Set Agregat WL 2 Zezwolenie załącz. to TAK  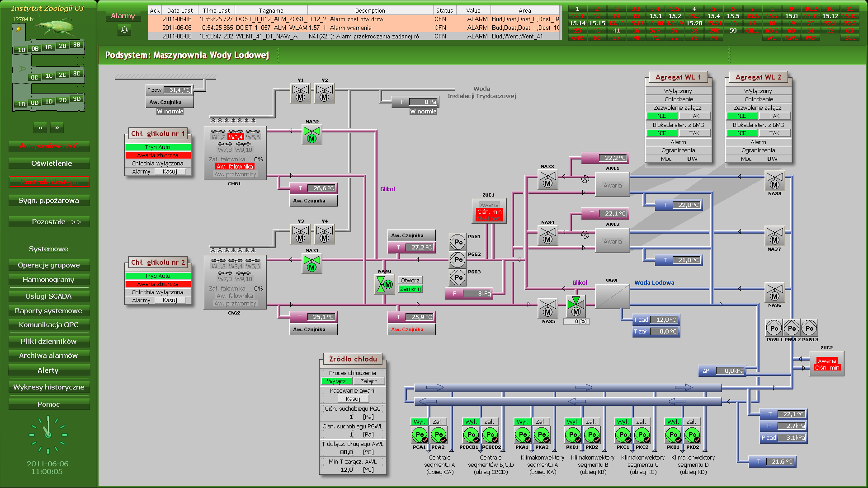click(x=774, y=116)
